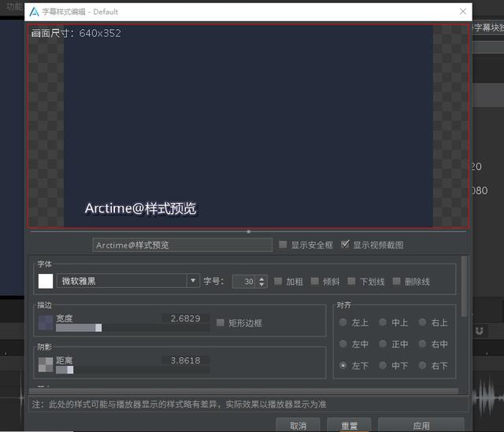Close the subtitle style editor dialog
This screenshot has height=432, width=504.
[x=463, y=12]
